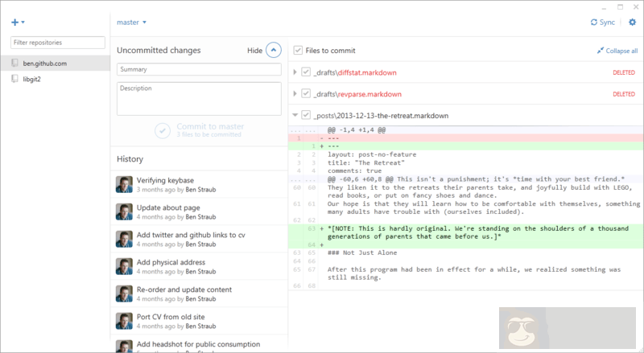Image resolution: width=644 pixels, height=353 pixels.
Task: Expand the diffstat.markdown diff
Action: coord(295,72)
